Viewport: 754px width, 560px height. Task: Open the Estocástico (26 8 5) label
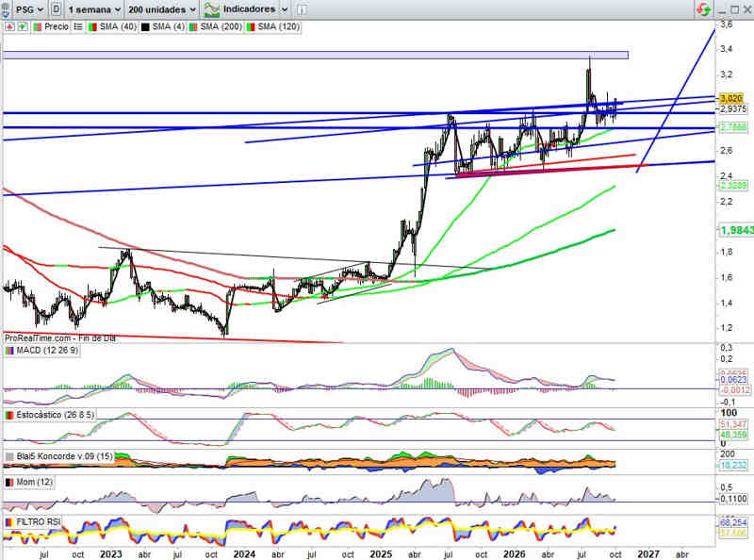(x=56, y=415)
